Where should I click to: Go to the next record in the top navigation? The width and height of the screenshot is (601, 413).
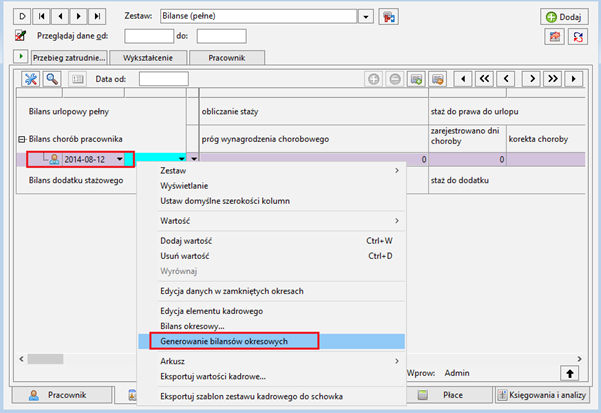point(79,16)
